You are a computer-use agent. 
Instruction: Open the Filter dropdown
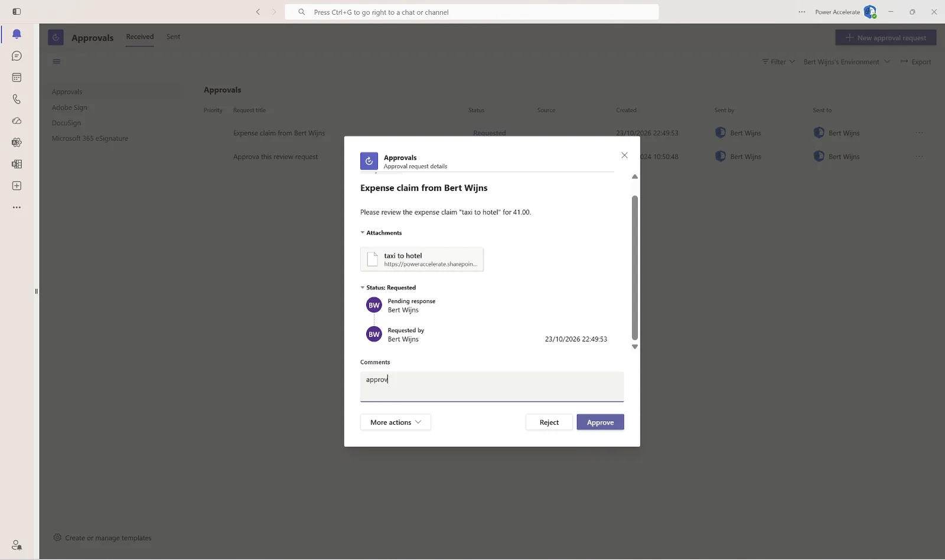(x=778, y=61)
